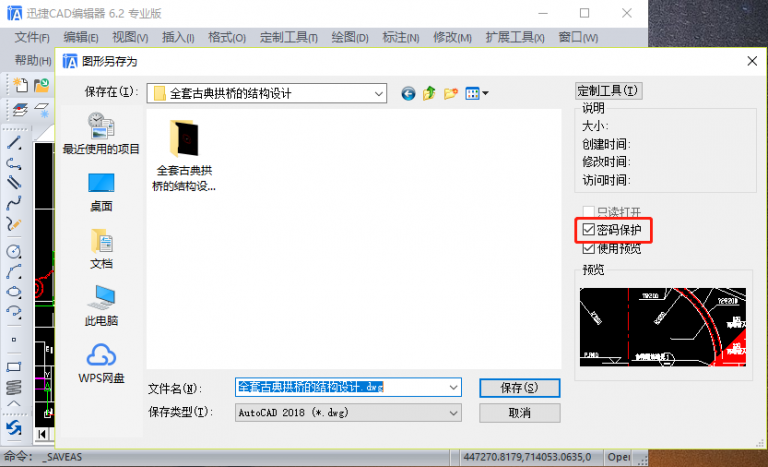The image size is (768, 467).
Task: Select the Ellipse tool in left toolbar
Action: click(14, 292)
